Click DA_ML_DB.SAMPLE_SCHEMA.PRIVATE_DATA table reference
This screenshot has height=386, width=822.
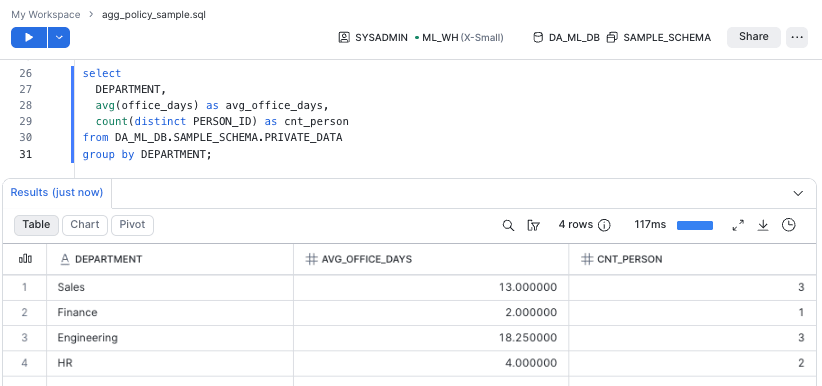[x=229, y=138]
